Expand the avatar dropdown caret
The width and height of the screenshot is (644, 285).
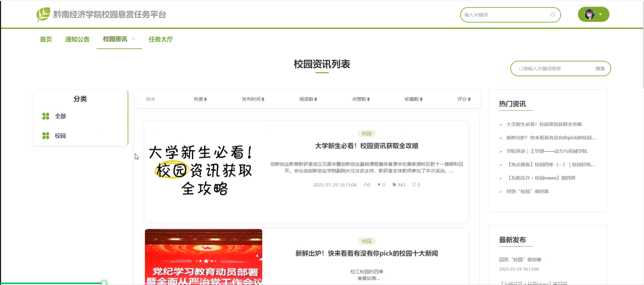tap(601, 14)
